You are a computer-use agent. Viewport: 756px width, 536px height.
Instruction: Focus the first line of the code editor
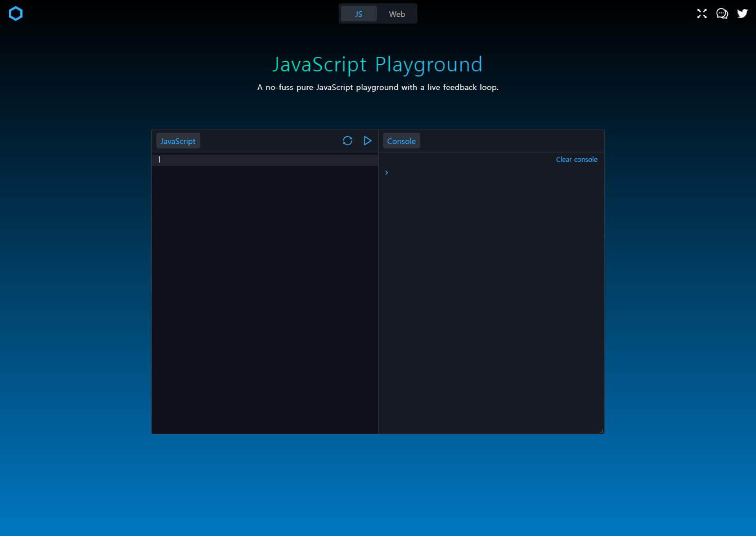pyautogui.click(x=270, y=160)
